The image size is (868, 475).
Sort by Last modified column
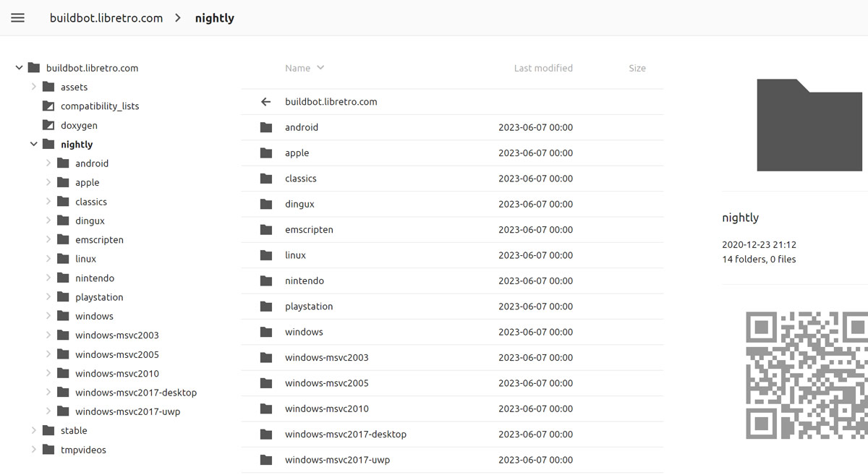(x=542, y=68)
